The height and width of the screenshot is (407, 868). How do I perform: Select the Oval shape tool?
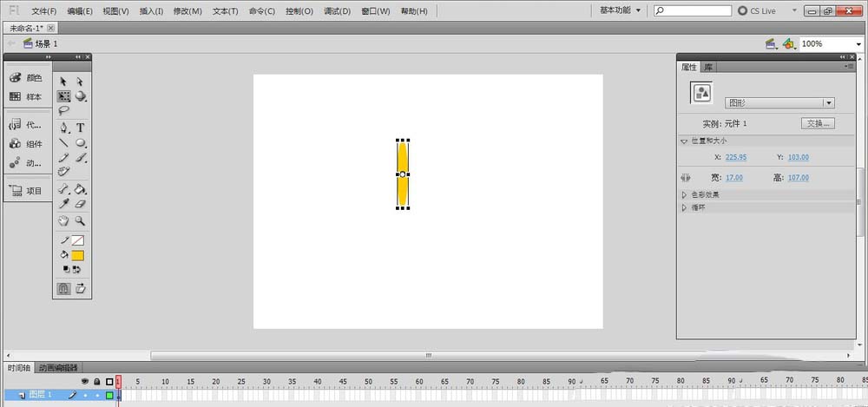pyautogui.click(x=80, y=143)
